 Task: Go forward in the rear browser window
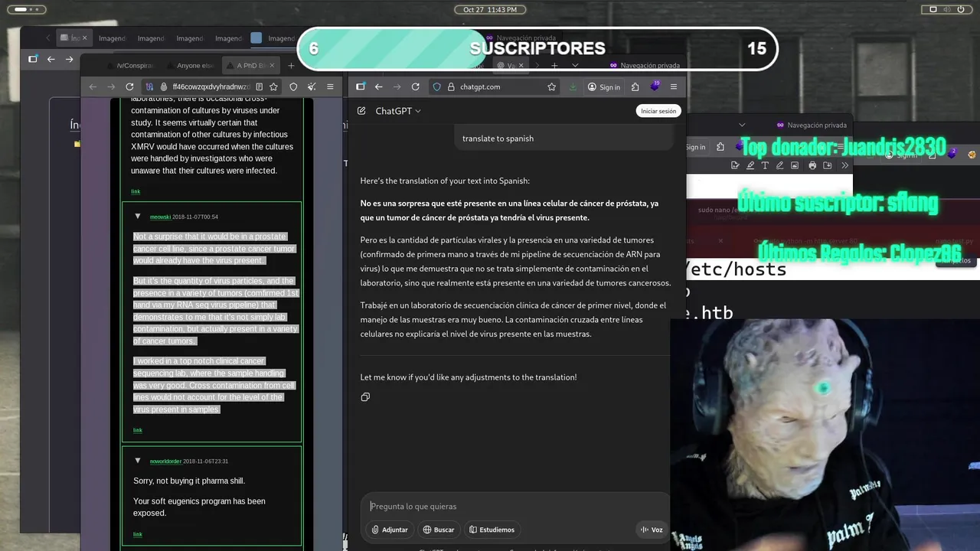(70, 59)
